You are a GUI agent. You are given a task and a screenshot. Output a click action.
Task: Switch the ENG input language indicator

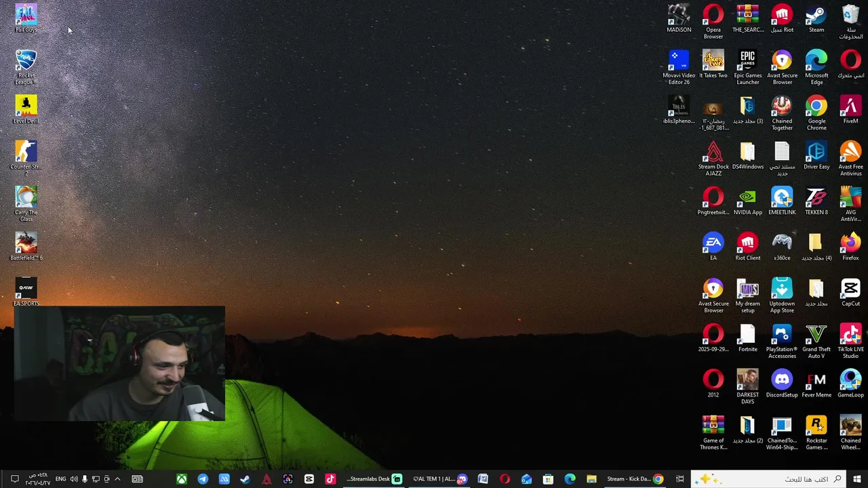[60, 479]
